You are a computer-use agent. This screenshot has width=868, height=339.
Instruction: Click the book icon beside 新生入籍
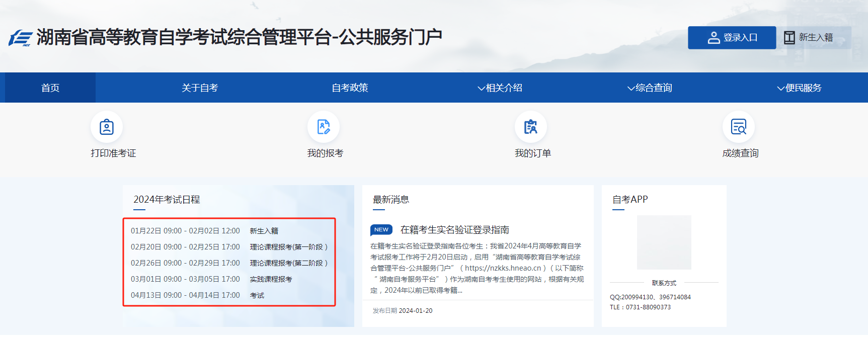coord(790,38)
